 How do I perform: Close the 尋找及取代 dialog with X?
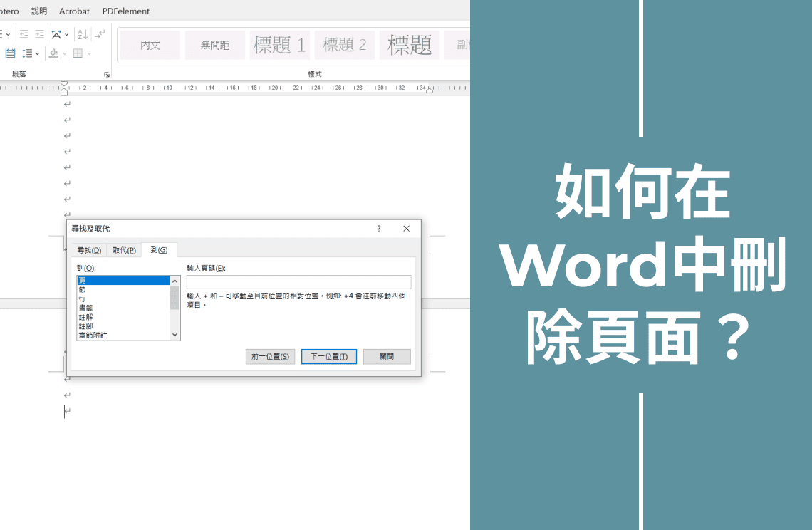click(x=407, y=229)
